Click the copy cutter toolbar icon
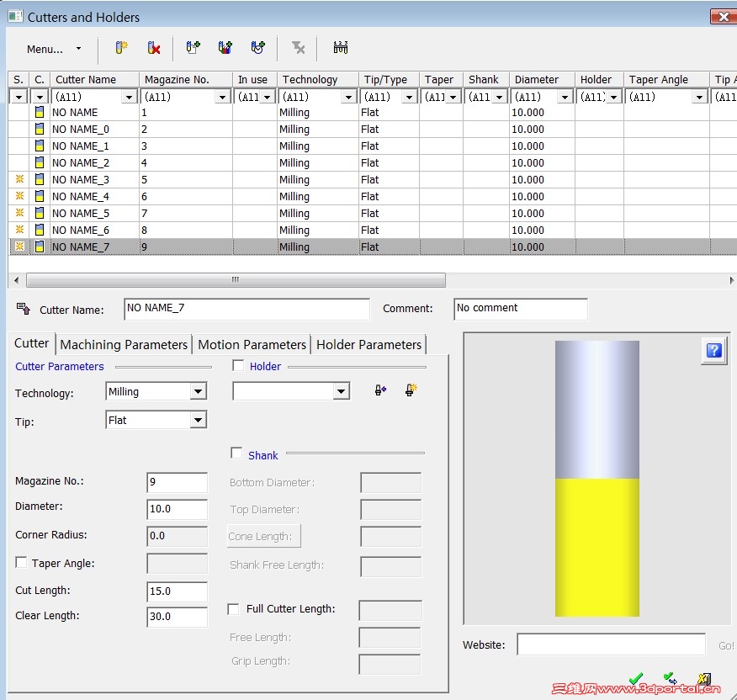Viewport: 737px width, 700px height. point(193,47)
